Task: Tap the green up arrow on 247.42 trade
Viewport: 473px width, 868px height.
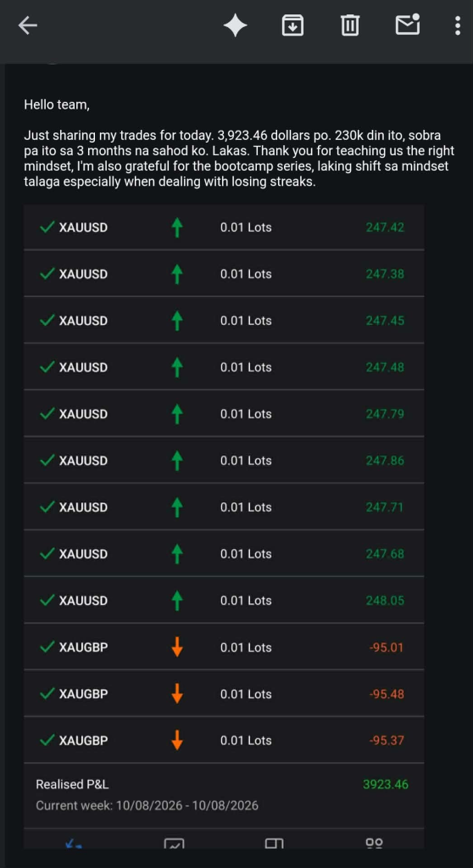Action: pos(177,227)
